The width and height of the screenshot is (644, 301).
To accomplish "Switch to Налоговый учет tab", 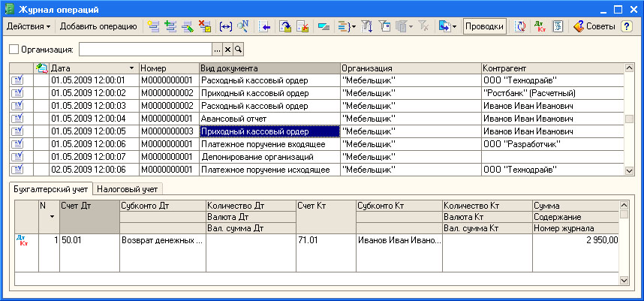I will click(128, 189).
